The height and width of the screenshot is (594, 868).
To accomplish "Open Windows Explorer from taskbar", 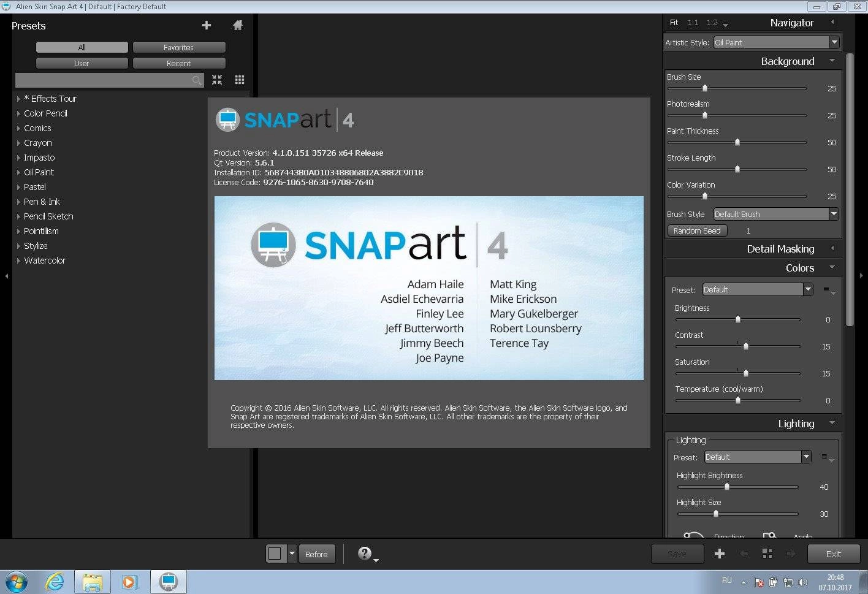I will (x=93, y=581).
